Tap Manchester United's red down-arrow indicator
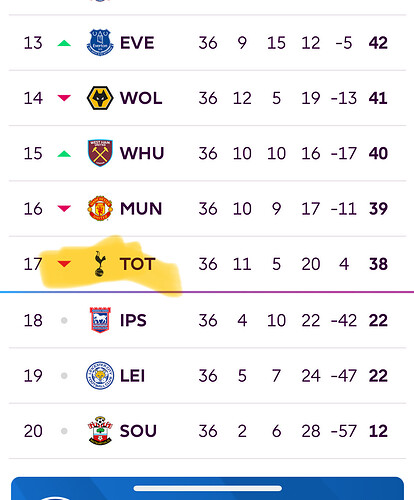414x500 pixels. pos(64,208)
